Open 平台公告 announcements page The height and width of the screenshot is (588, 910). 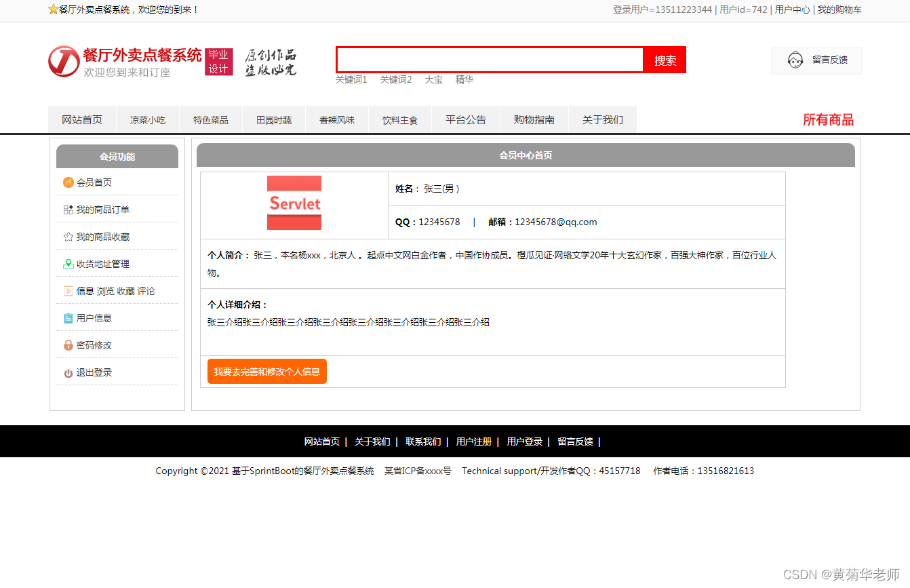click(466, 119)
